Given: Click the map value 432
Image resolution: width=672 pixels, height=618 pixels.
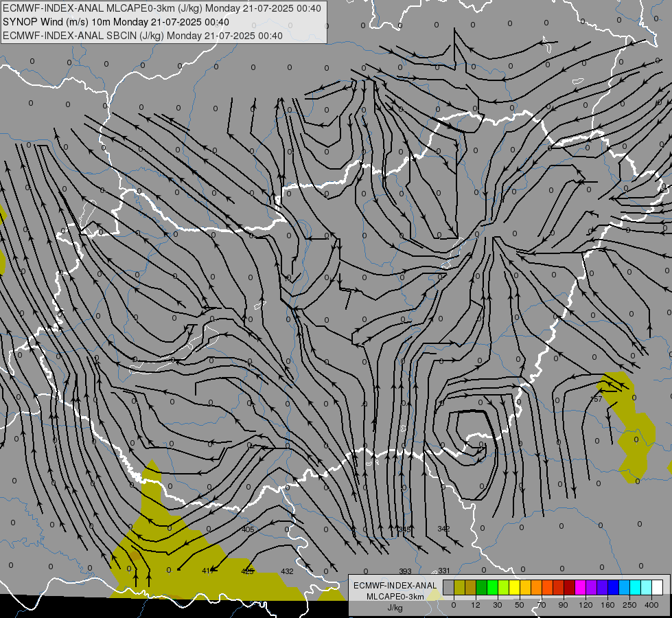Looking at the screenshot, I should tap(287, 571).
